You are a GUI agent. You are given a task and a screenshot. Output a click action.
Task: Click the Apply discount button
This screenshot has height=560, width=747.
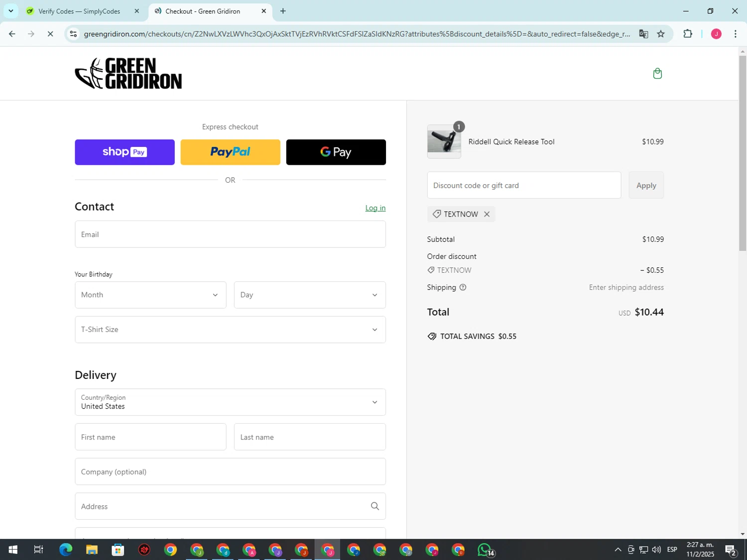pyautogui.click(x=646, y=185)
